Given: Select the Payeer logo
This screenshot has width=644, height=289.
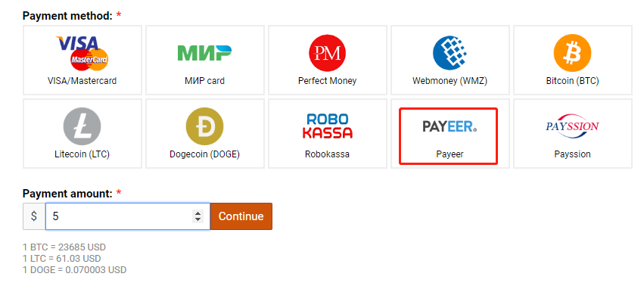Looking at the screenshot, I should tap(450, 126).
